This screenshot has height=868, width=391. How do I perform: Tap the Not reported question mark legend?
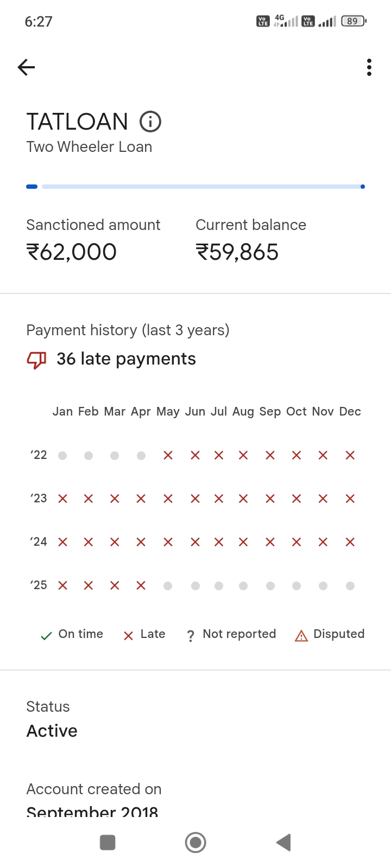tap(191, 636)
